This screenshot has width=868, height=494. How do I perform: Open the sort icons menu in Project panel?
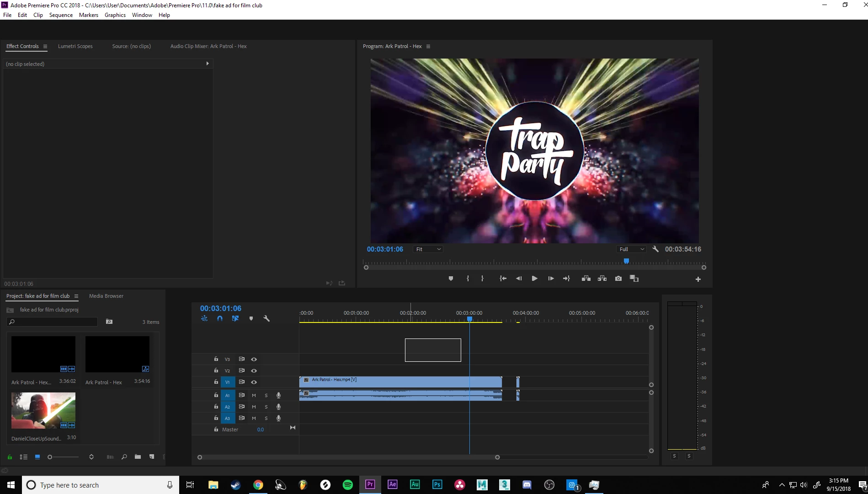point(91,457)
